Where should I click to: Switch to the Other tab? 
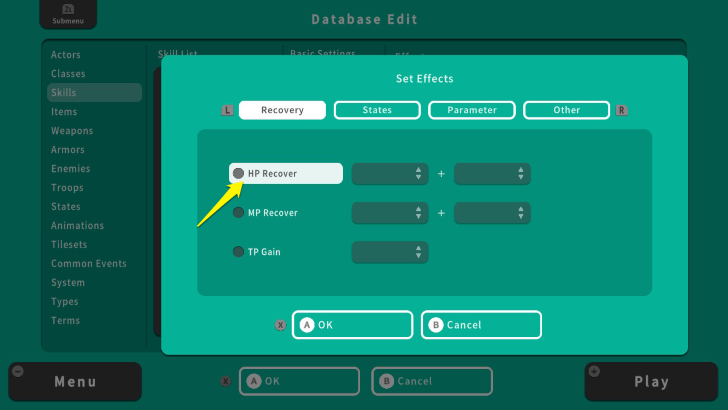[x=566, y=110]
